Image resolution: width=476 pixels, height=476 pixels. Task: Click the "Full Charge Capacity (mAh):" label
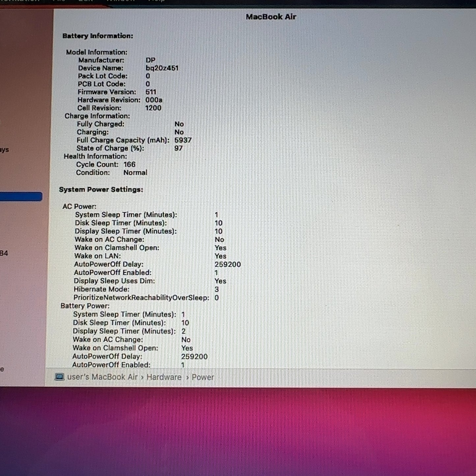123,140
